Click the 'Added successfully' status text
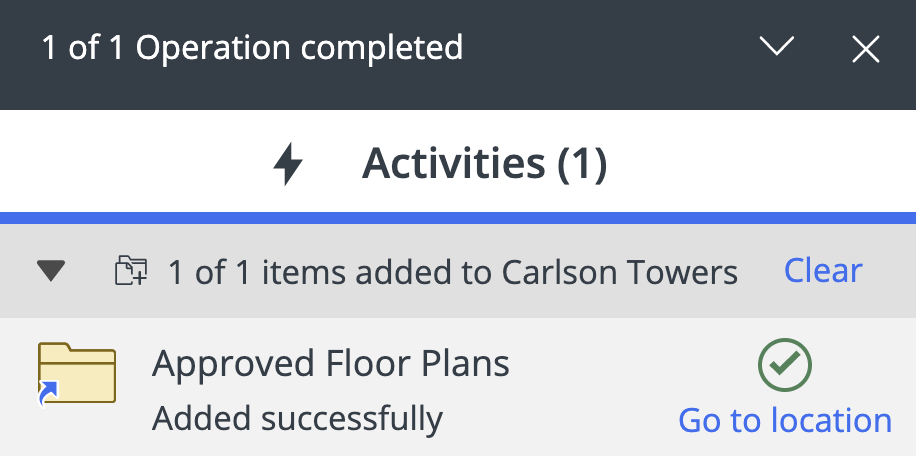916x456 pixels. pos(297,417)
